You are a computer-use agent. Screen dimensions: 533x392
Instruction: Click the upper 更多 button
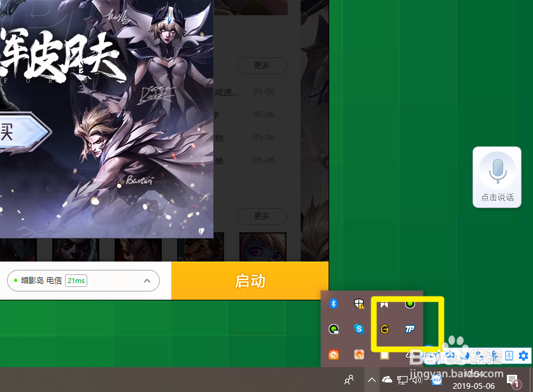(x=262, y=65)
